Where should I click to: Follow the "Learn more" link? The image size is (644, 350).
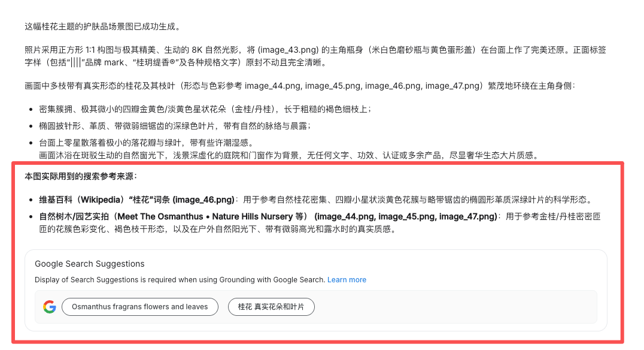[347, 280]
